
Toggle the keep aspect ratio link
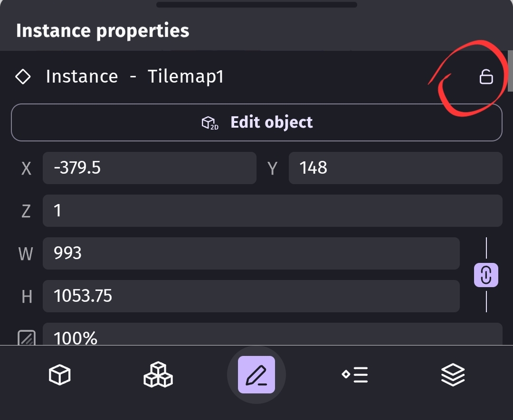click(486, 275)
